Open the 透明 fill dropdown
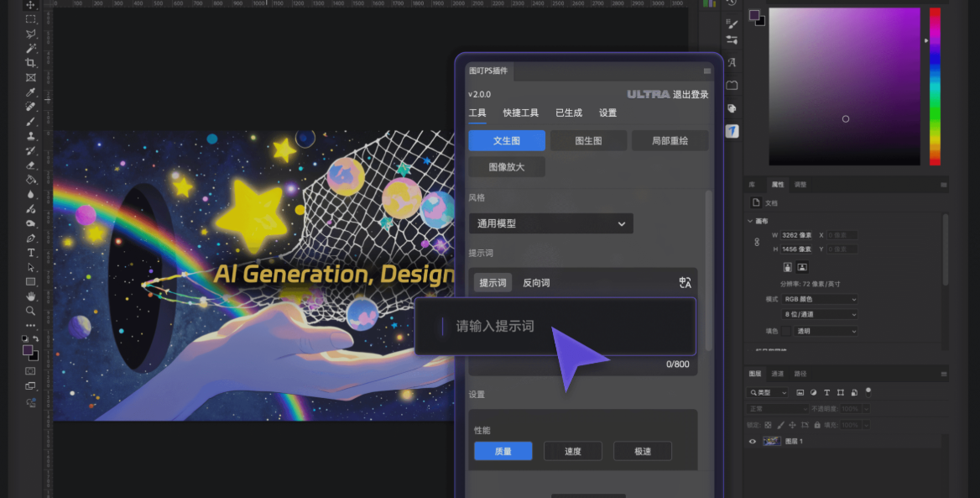This screenshot has height=498, width=980. pyautogui.click(x=825, y=331)
